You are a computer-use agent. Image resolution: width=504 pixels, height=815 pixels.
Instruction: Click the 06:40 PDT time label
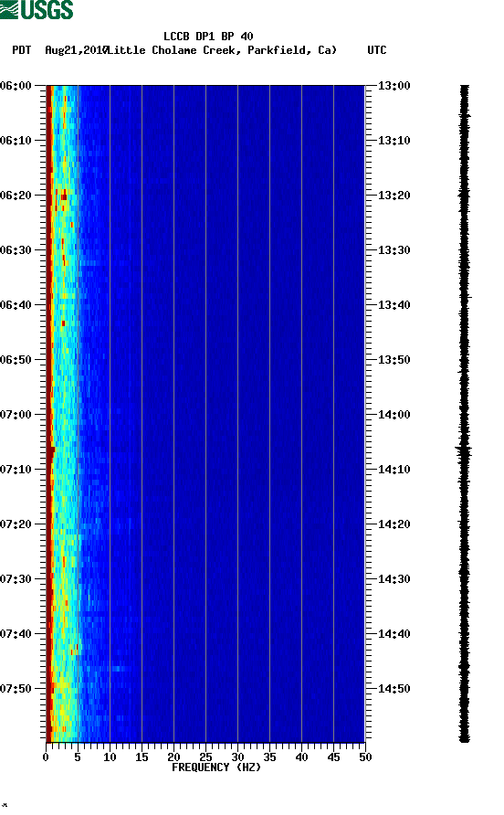click(16, 304)
